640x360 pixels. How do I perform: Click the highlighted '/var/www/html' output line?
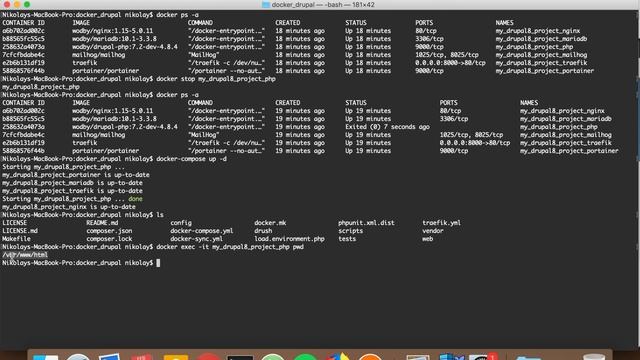[x=25, y=255]
